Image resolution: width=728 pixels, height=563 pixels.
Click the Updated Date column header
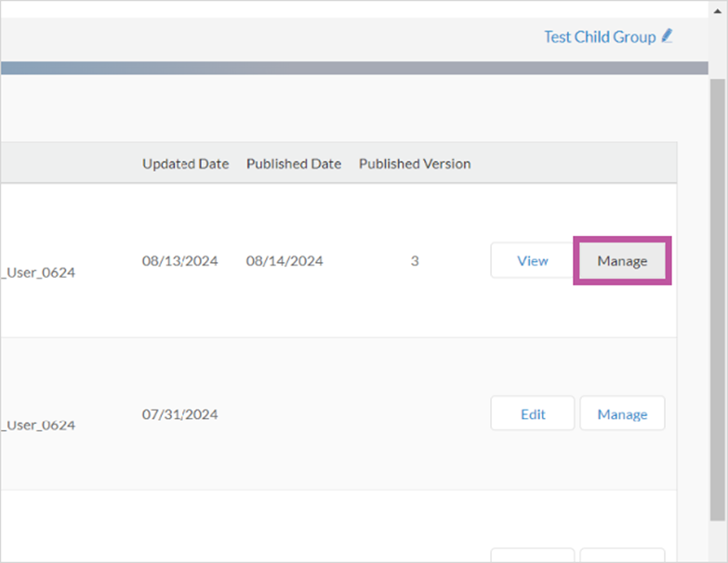pyautogui.click(x=186, y=164)
